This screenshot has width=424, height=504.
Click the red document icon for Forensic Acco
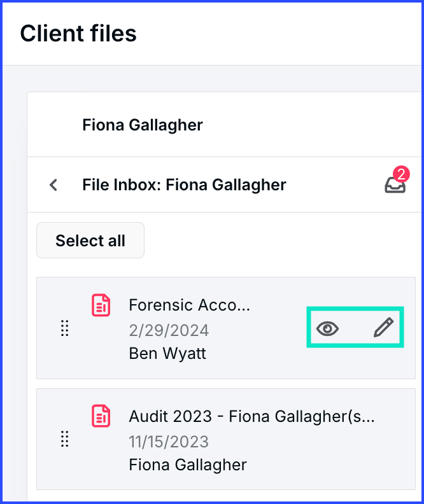pyautogui.click(x=101, y=305)
